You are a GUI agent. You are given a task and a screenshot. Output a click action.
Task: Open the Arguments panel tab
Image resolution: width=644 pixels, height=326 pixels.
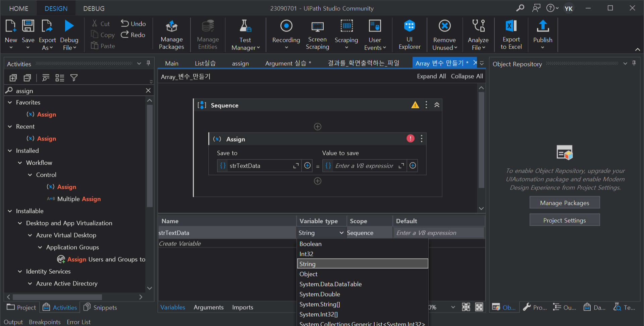click(x=209, y=307)
